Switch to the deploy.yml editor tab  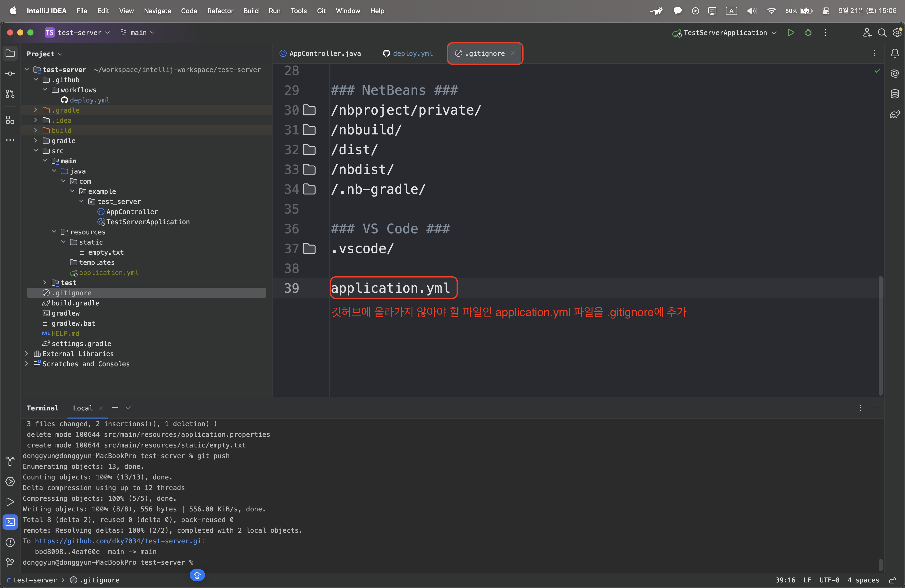(408, 54)
